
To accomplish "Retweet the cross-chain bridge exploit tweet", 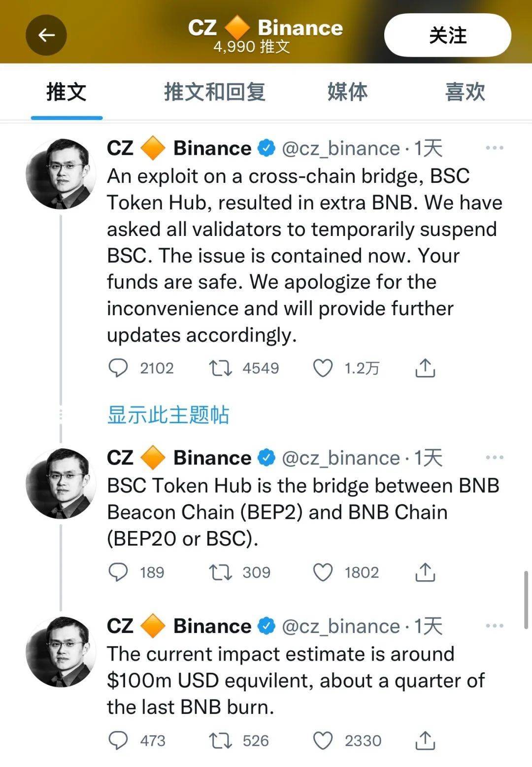I will click(220, 368).
